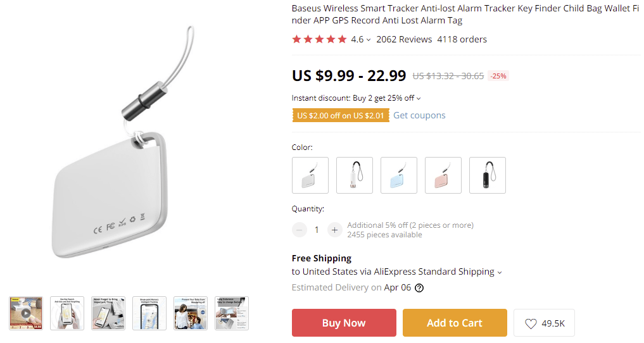Select the white cylinder tracker with black strap
The width and height of the screenshot is (644, 343).
click(355, 175)
